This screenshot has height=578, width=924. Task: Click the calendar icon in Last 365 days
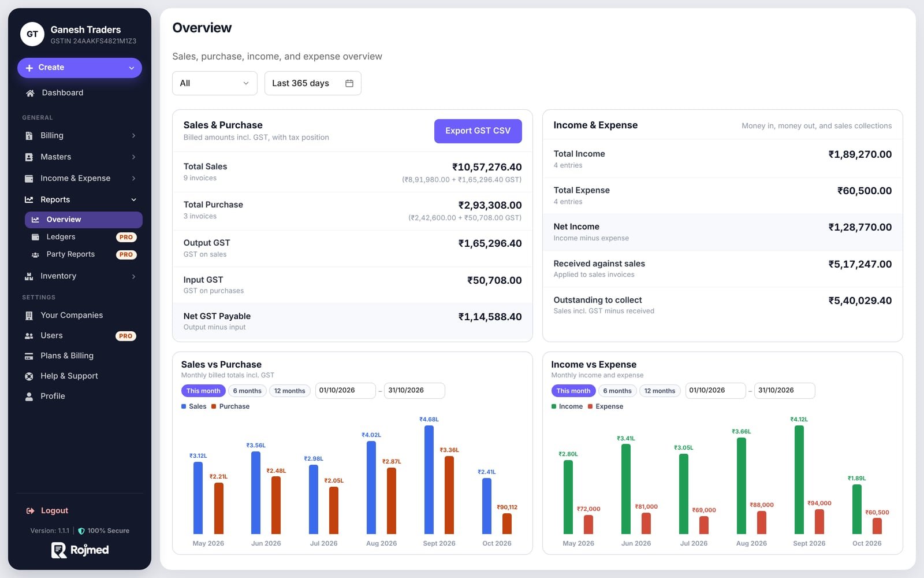[x=349, y=83]
